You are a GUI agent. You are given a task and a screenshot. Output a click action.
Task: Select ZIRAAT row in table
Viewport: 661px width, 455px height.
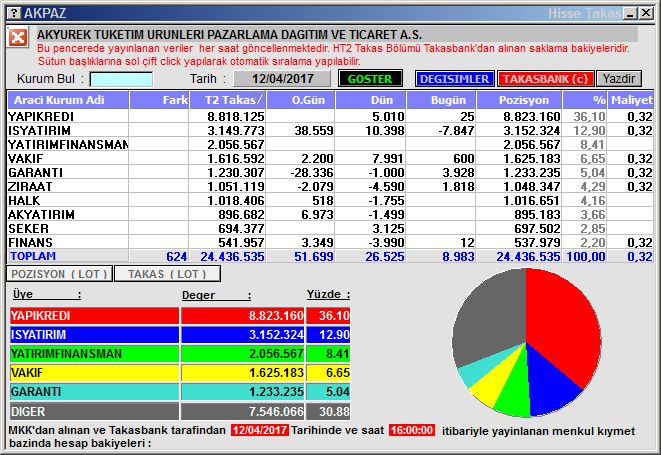click(x=330, y=186)
